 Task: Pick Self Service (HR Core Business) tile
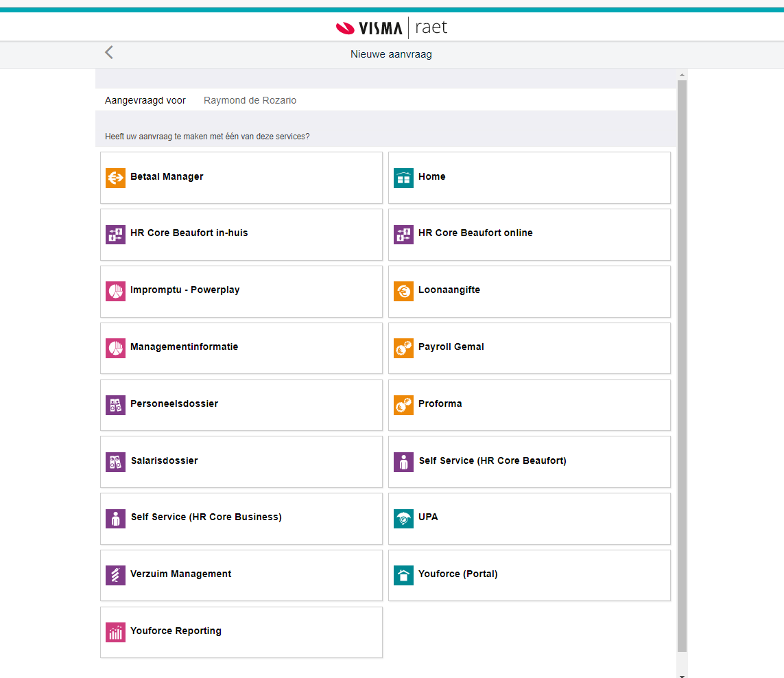(241, 519)
